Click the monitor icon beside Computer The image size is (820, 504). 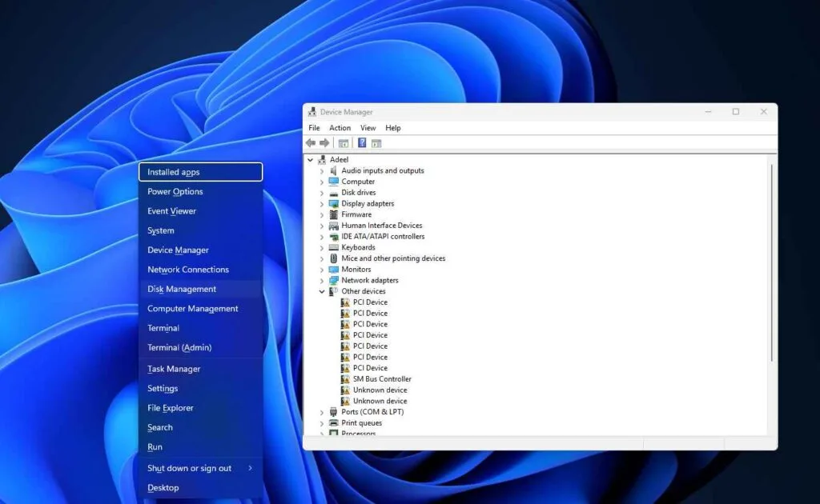334,182
